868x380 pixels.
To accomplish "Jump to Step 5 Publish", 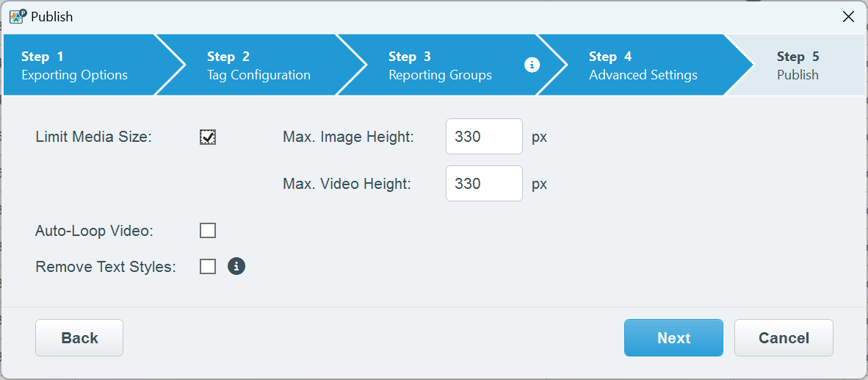I will [798, 65].
